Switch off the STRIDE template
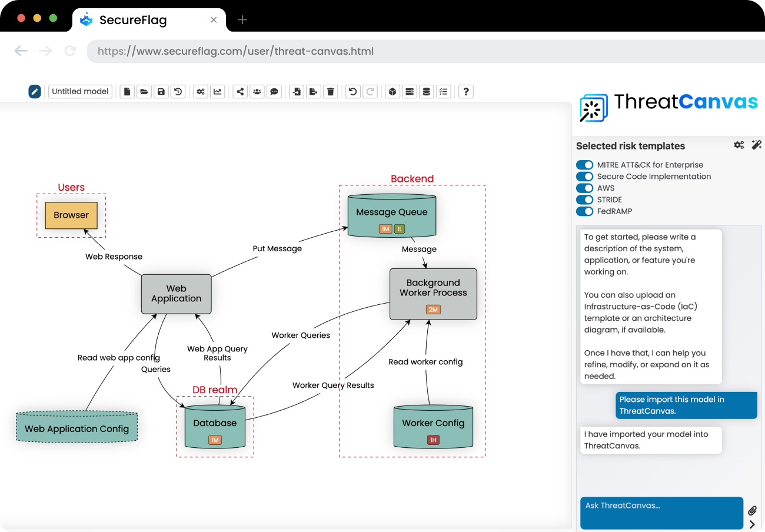 pyautogui.click(x=584, y=199)
